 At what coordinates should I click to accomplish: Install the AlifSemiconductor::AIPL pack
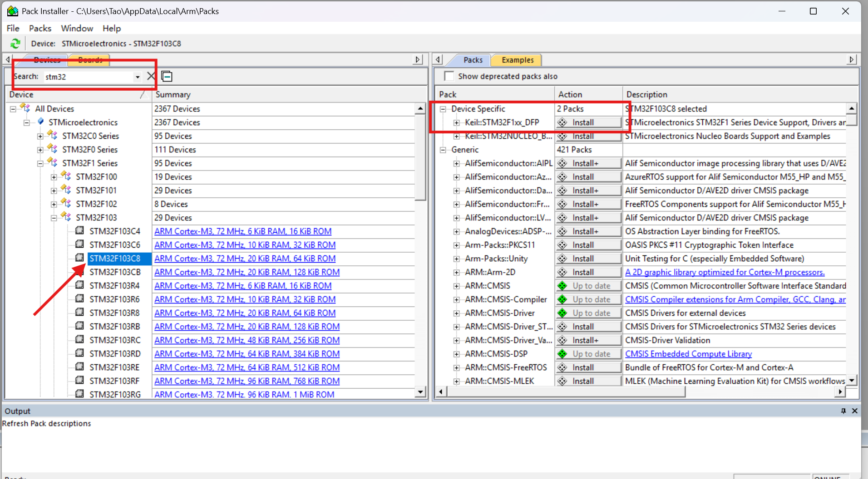[x=588, y=163]
